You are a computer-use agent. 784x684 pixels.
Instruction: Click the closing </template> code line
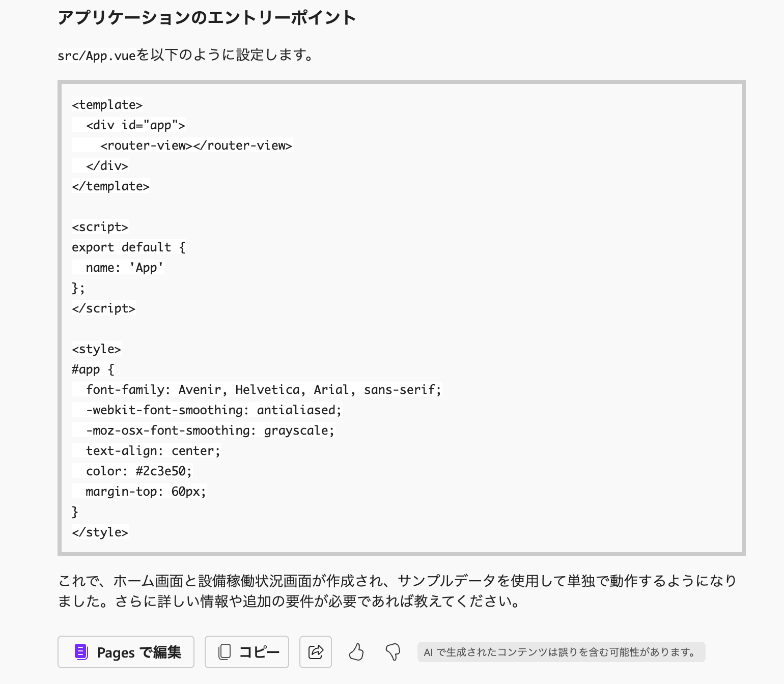point(111,186)
